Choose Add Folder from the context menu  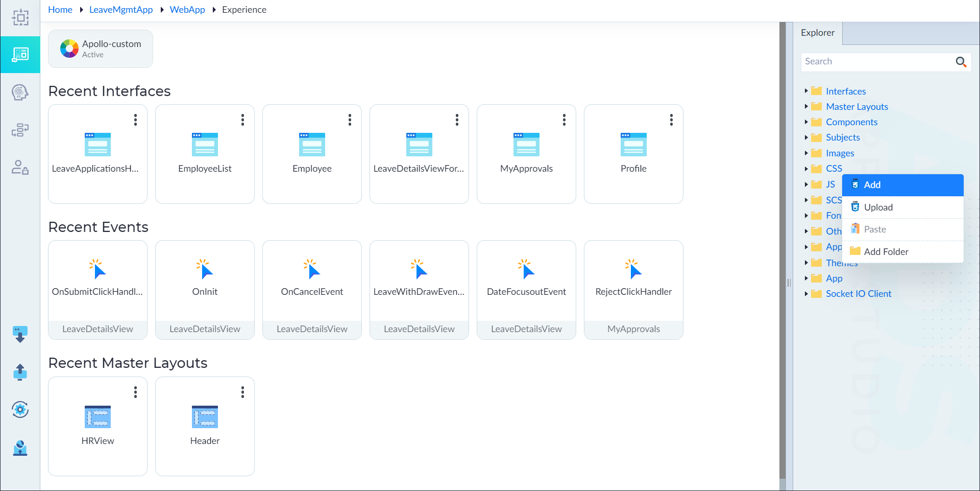pos(902,251)
